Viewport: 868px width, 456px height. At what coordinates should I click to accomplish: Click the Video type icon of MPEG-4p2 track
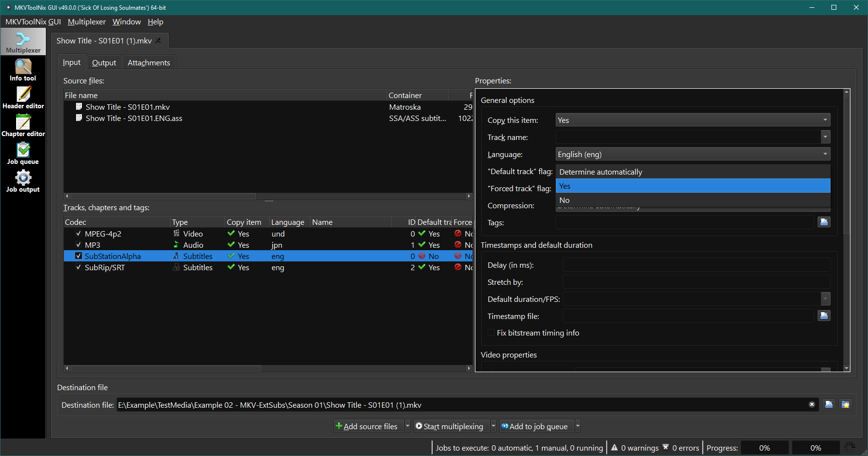click(177, 233)
